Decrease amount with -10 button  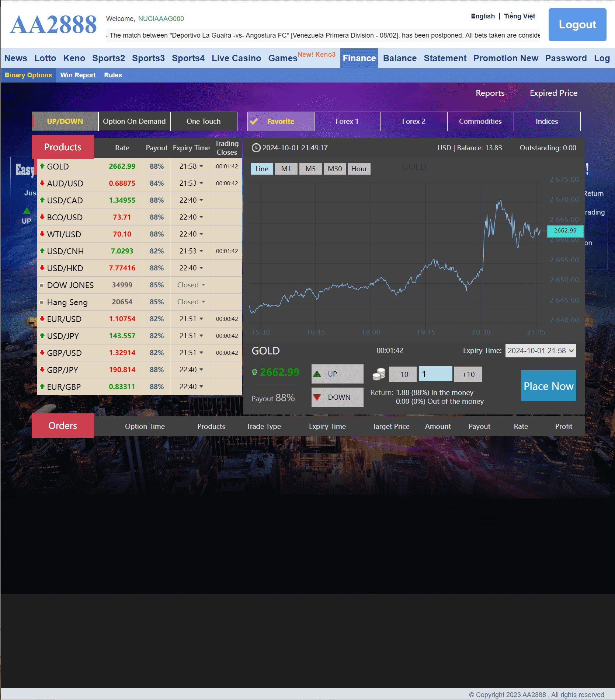click(403, 374)
